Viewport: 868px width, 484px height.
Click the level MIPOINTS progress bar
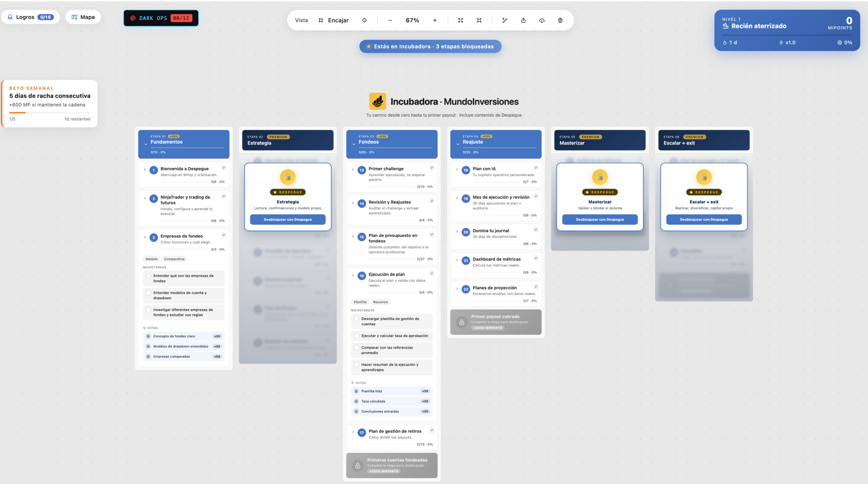click(x=787, y=35)
